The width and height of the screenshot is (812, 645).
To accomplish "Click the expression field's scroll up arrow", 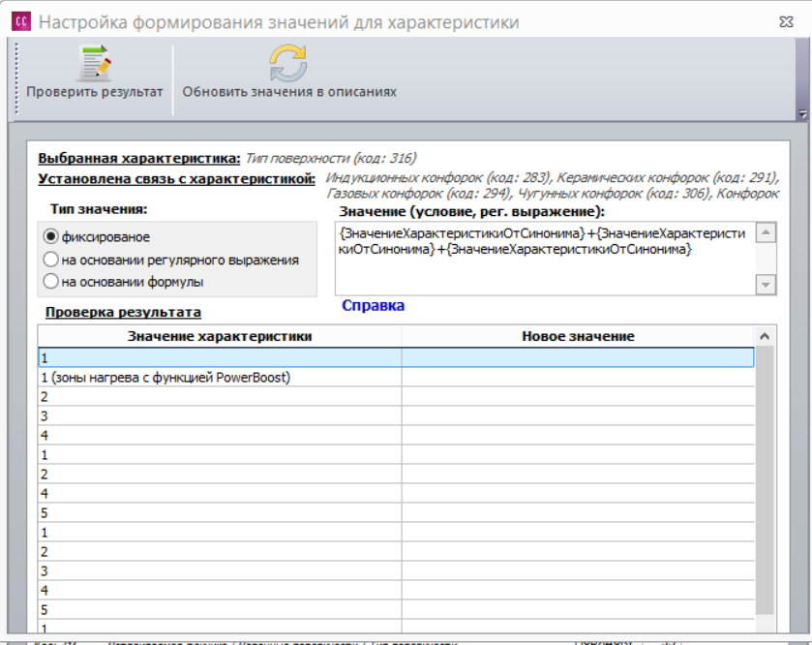I will click(766, 232).
